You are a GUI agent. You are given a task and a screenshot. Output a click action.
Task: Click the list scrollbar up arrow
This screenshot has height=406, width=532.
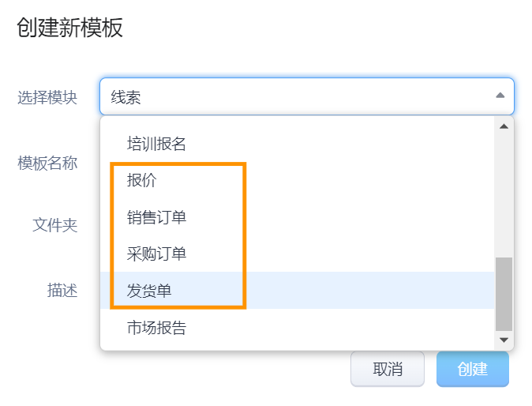click(x=504, y=126)
